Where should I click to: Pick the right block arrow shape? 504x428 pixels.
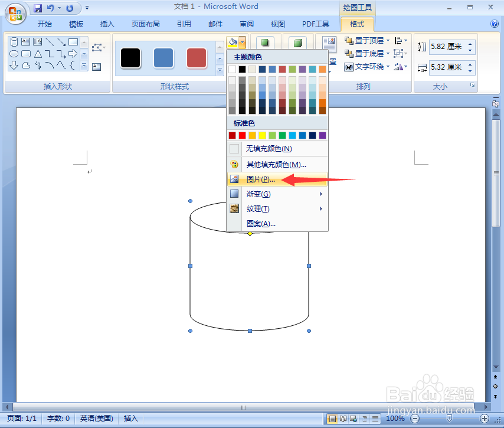click(73, 53)
